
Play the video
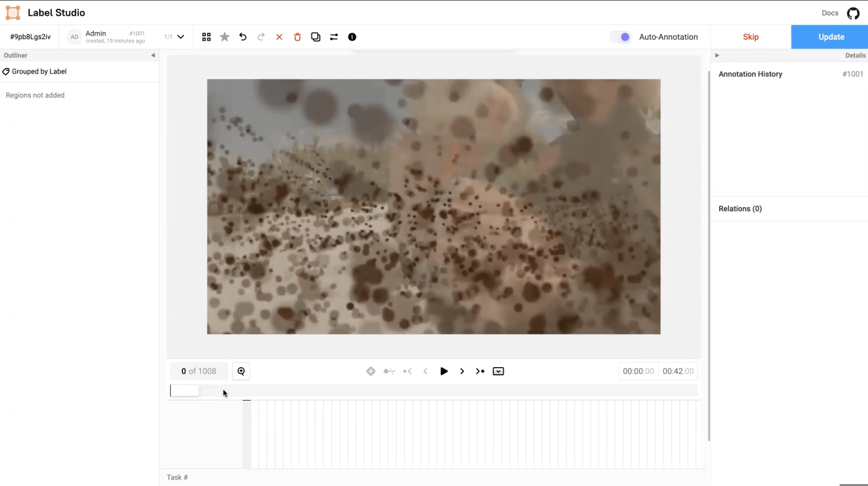coord(444,371)
